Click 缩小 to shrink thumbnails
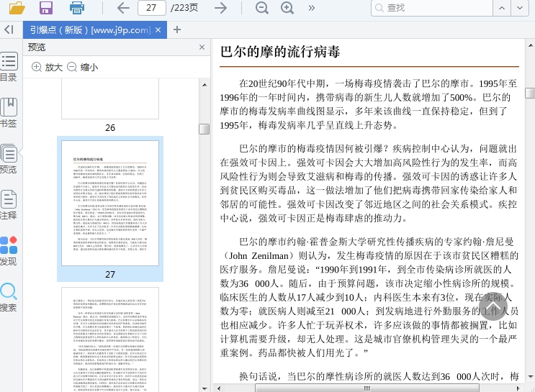The image size is (535, 392). tap(82, 67)
